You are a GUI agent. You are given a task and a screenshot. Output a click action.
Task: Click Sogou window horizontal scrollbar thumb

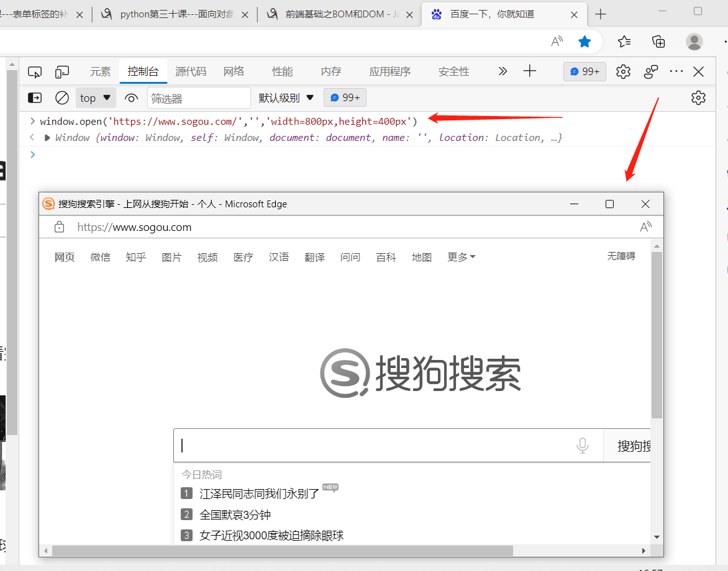[x=282, y=551]
